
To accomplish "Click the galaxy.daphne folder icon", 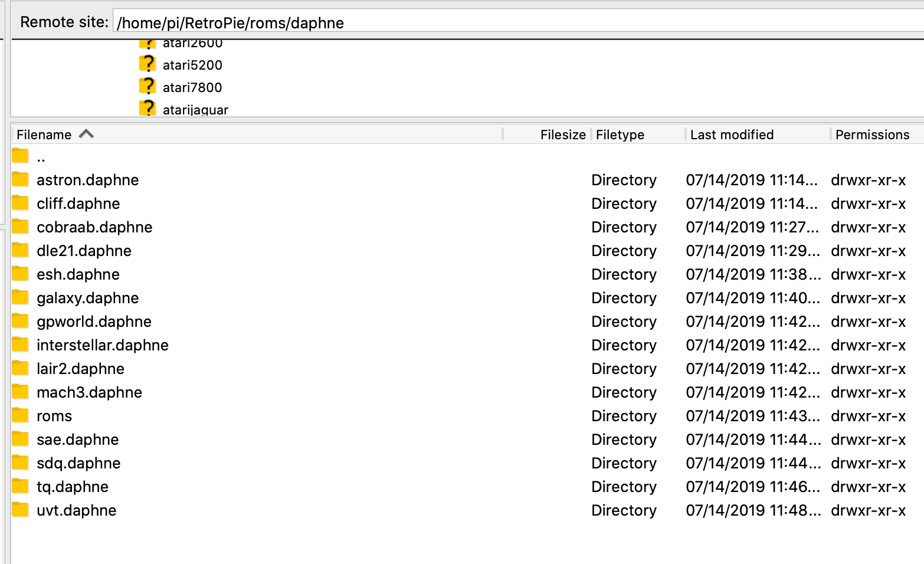I will 20,297.
